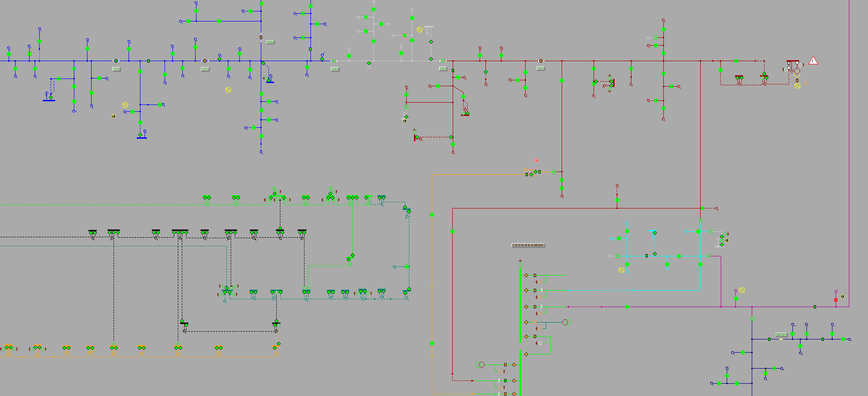The image size is (868, 396).
Task: Click the green node on the red vertical riser
Action: (x=452, y=231)
